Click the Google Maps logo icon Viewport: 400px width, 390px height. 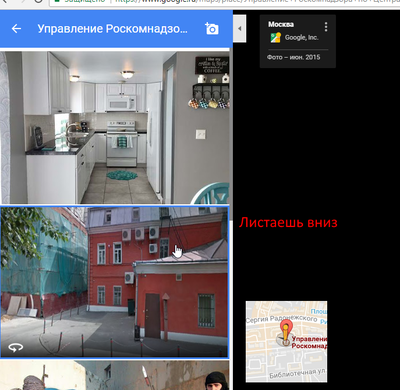point(276,37)
